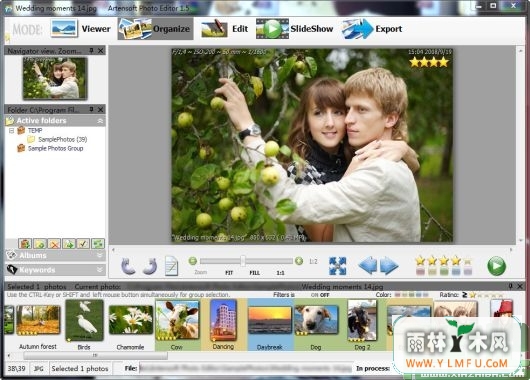The width and height of the screenshot is (530, 380).
Task: Go to the previous photo with the blue left arrow
Action: click(367, 265)
